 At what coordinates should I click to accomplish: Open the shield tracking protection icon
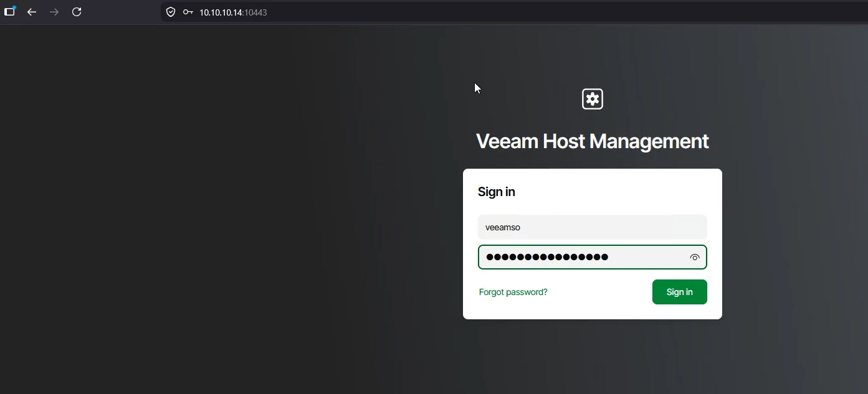171,12
